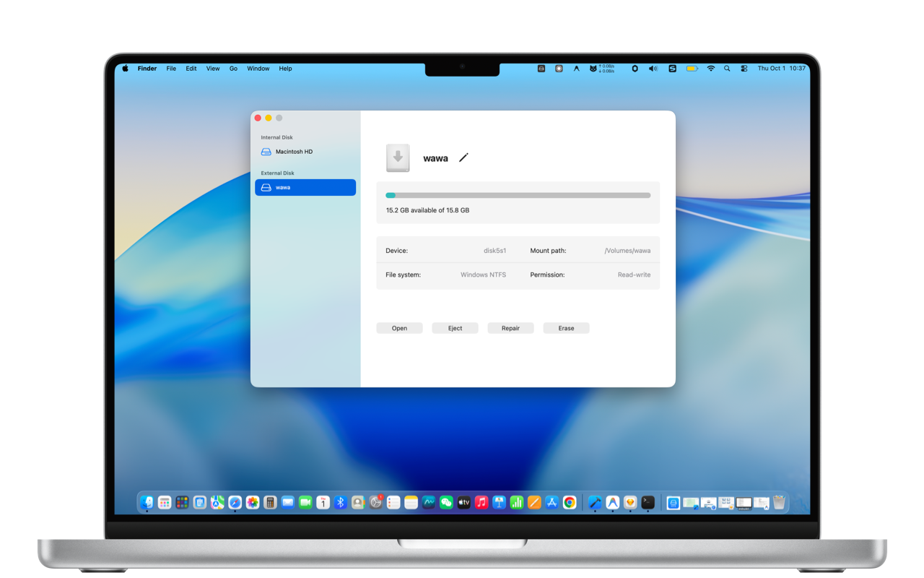Open App Store from the dock
The image size is (924, 578).
[552, 503]
